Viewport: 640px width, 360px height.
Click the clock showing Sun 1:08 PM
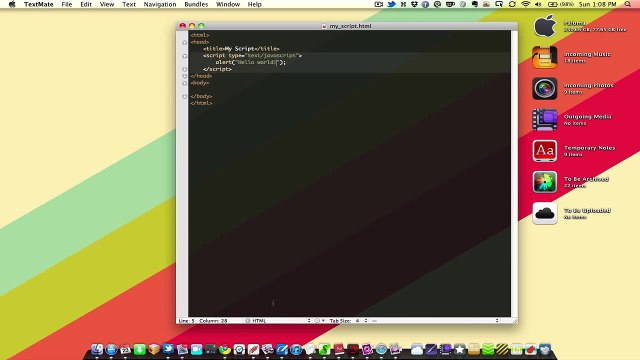click(598, 4)
